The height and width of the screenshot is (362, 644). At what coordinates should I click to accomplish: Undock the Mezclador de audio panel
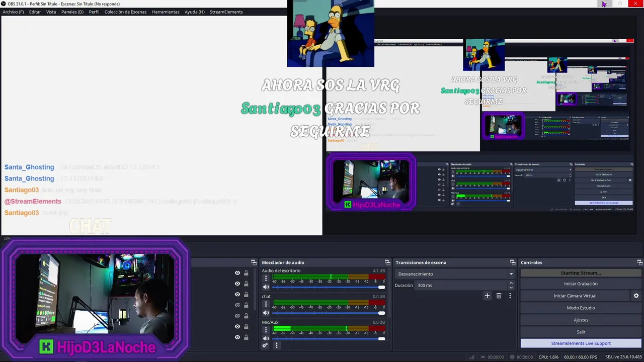coord(387,262)
